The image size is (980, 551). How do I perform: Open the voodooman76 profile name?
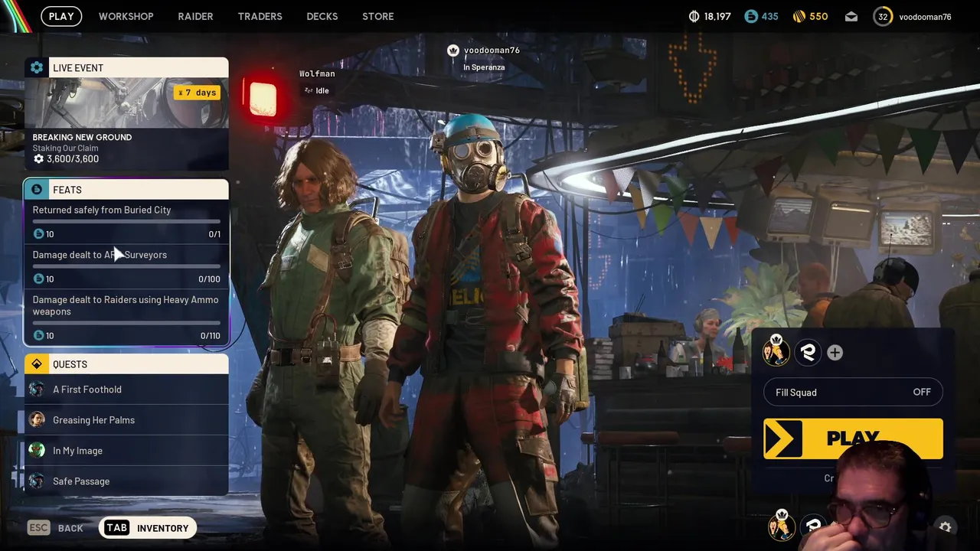pos(925,17)
